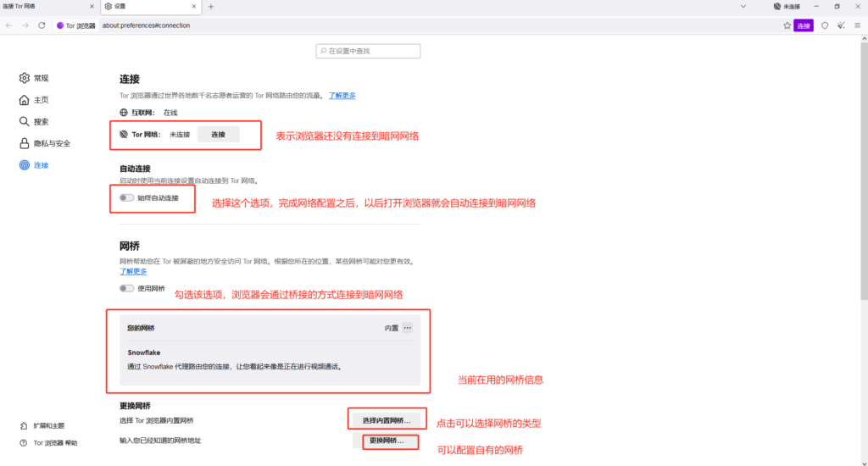Open the list all tabs dropdown arrow
This screenshot has height=466, width=868.
[743, 7]
